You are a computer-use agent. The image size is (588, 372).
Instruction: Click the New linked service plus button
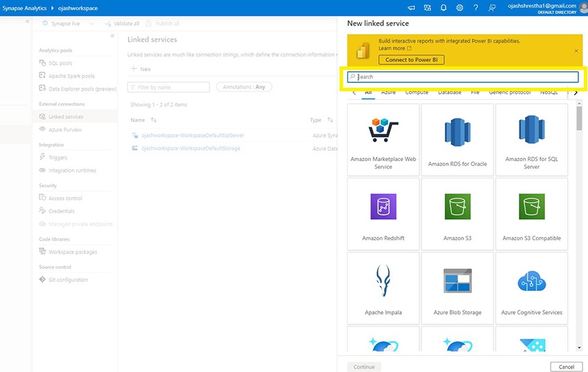140,69
